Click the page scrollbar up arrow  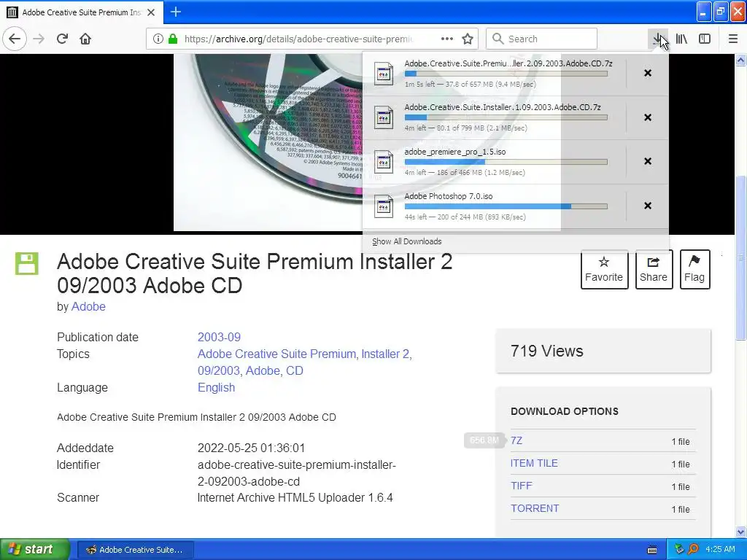click(x=741, y=61)
